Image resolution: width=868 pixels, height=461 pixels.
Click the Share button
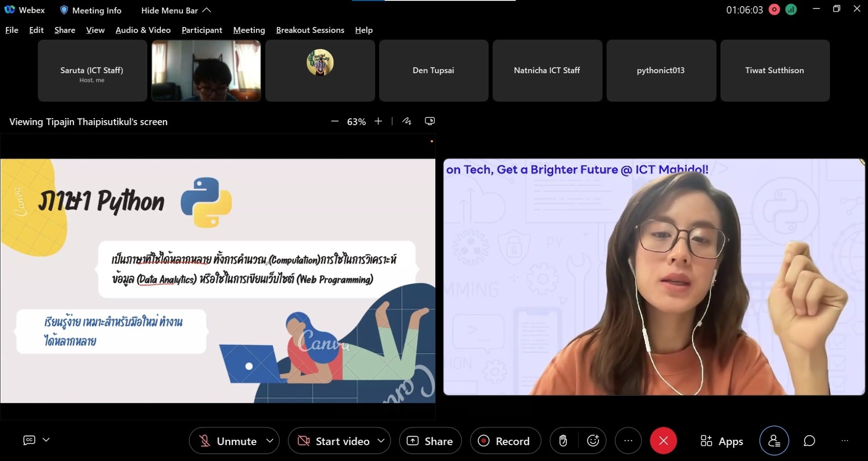click(430, 441)
